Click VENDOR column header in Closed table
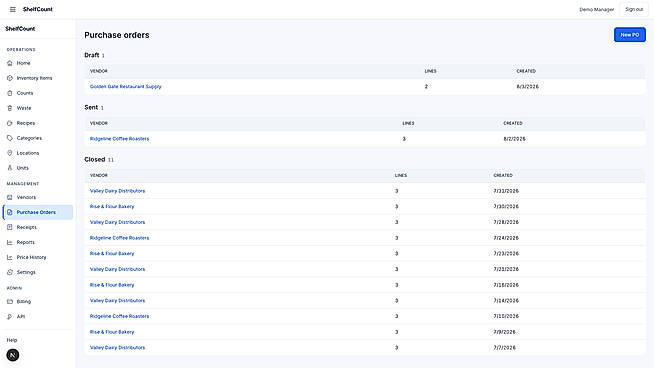Image resolution: width=654 pixels, height=368 pixels. (x=99, y=175)
